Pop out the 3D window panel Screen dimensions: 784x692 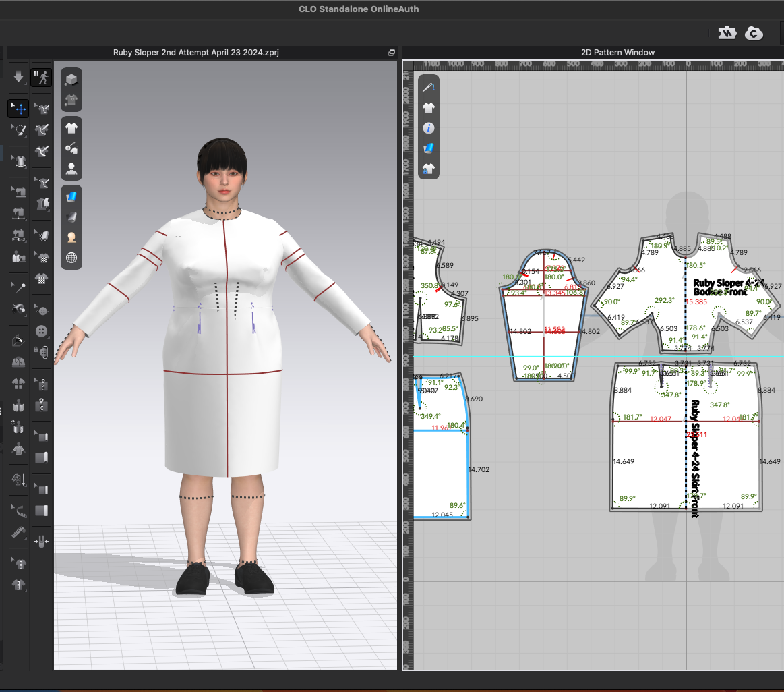coord(392,53)
